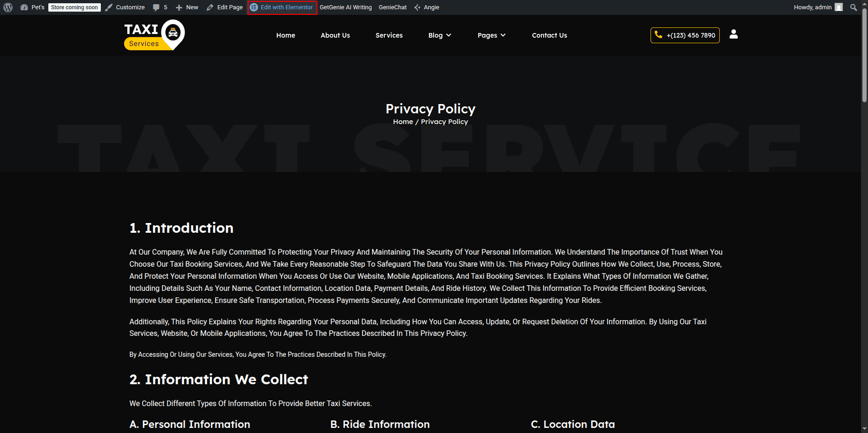
Task: Click the Home breadcrumb link
Action: pyautogui.click(x=403, y=122)
